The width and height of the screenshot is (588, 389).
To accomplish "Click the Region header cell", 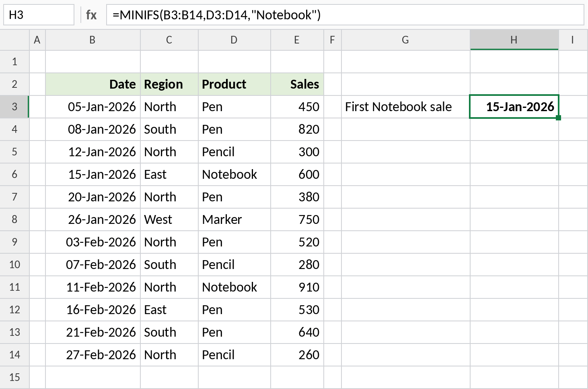I will [169, 84].
